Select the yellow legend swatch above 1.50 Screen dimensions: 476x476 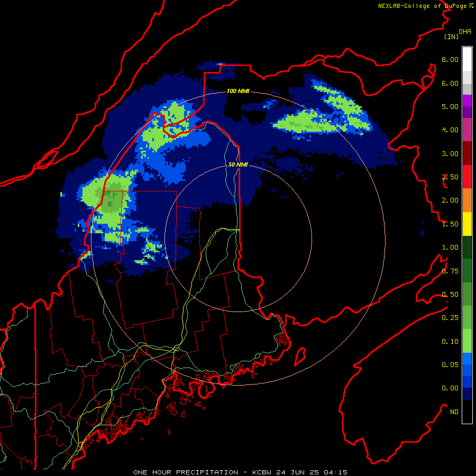tap(467, 224)
